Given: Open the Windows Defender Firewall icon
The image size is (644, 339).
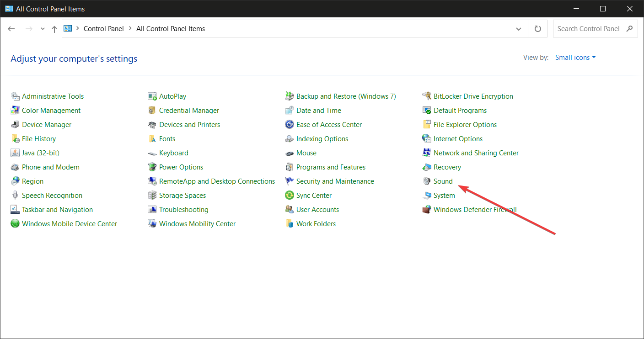Looking at the screenshot, I should [427, 210].
